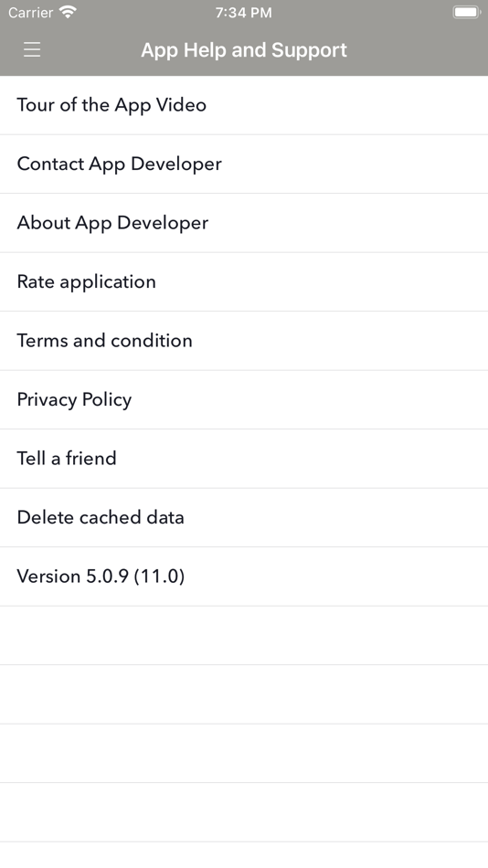This screenshot has height=868, width=488.
Task: Open About App Developer page
Action: pos(244,223)
